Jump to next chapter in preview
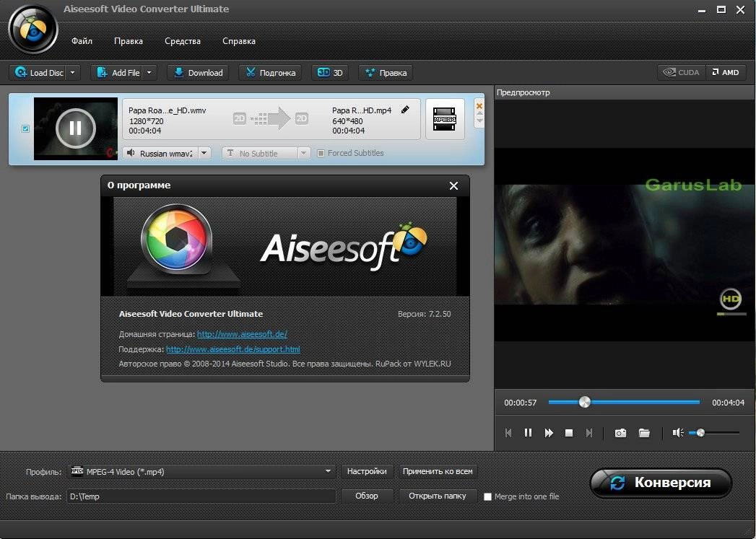Viewport: 756px width, 539px height. [588, 432]
